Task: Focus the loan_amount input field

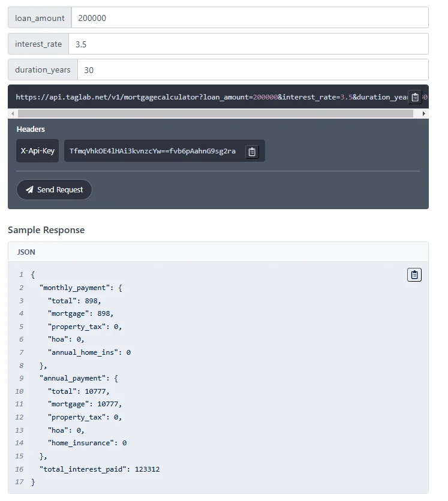Action: click(249, 18)
